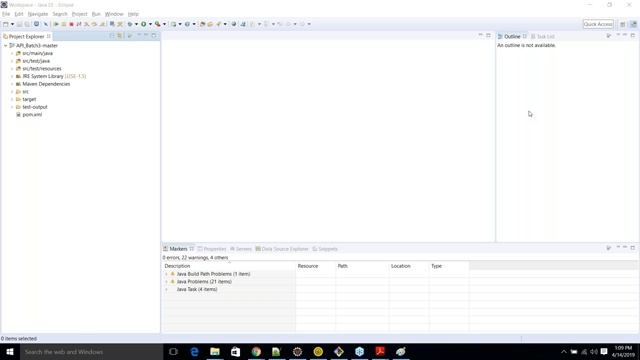Image resolution: width=640 pixels, height=360 pixels.
Task: Open the Navigate menu
Action: [38, 14]
